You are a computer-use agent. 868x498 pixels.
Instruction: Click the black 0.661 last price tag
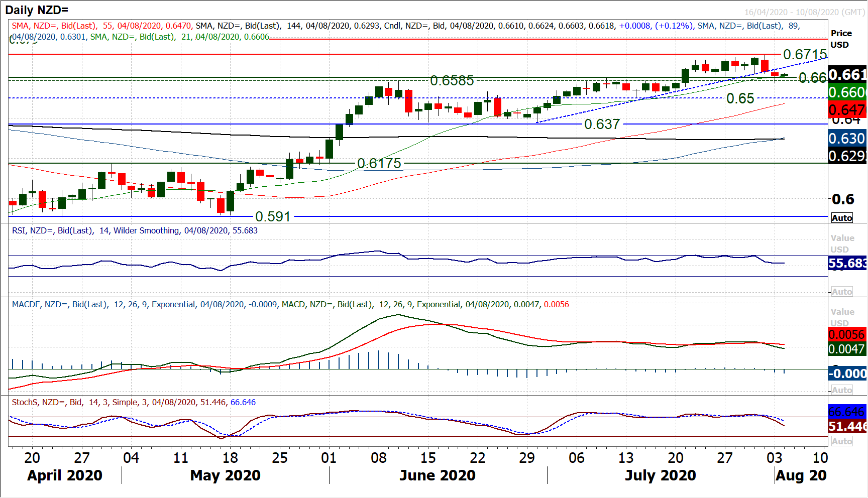(x=847, y=75)
